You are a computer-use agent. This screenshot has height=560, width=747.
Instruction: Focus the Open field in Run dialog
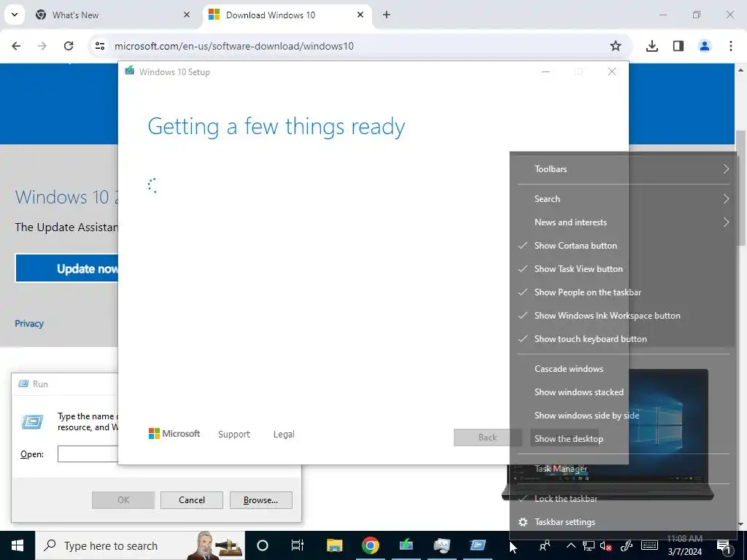tap(88, 454)
